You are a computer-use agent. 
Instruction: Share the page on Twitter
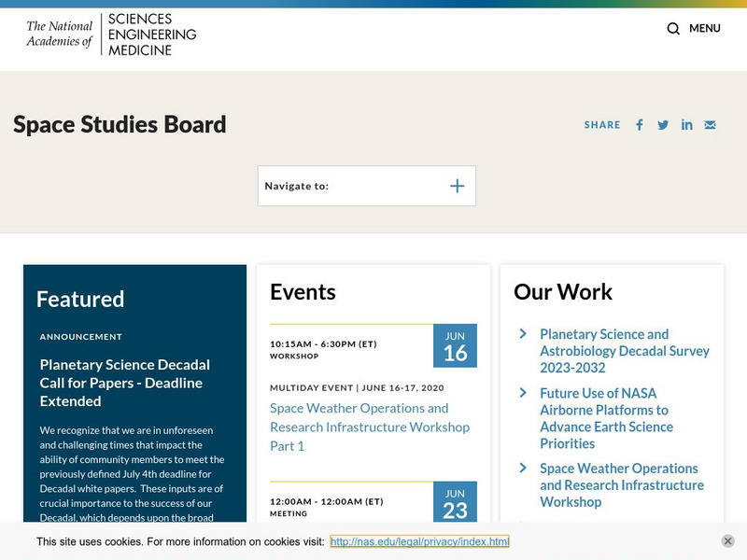(x=663, y=124)
